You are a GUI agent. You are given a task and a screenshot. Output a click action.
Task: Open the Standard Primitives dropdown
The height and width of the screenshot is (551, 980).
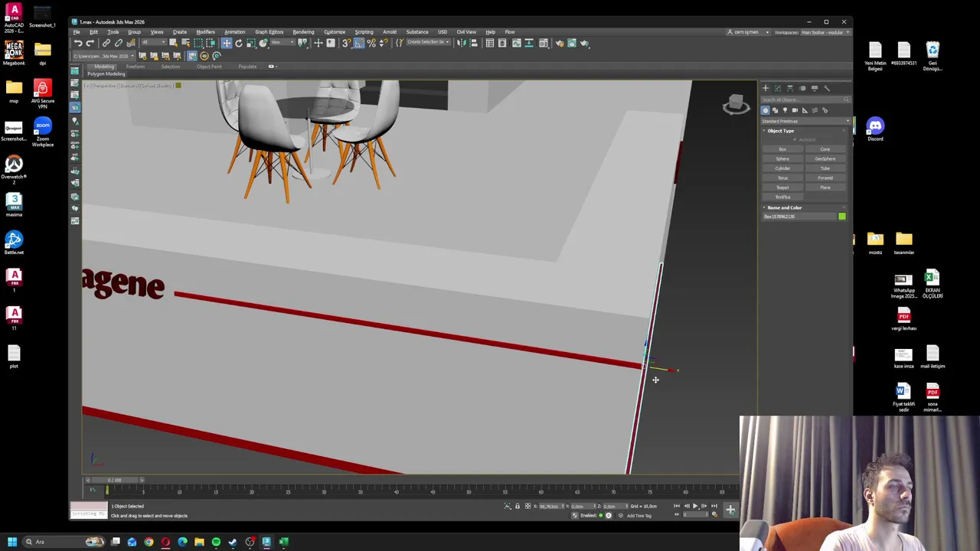pyautogui.click(x=805, y=121)
